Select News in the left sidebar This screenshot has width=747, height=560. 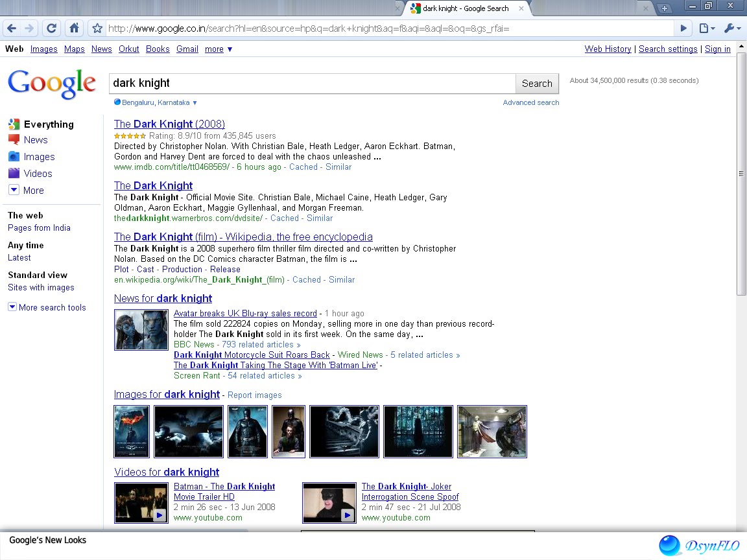35,139
